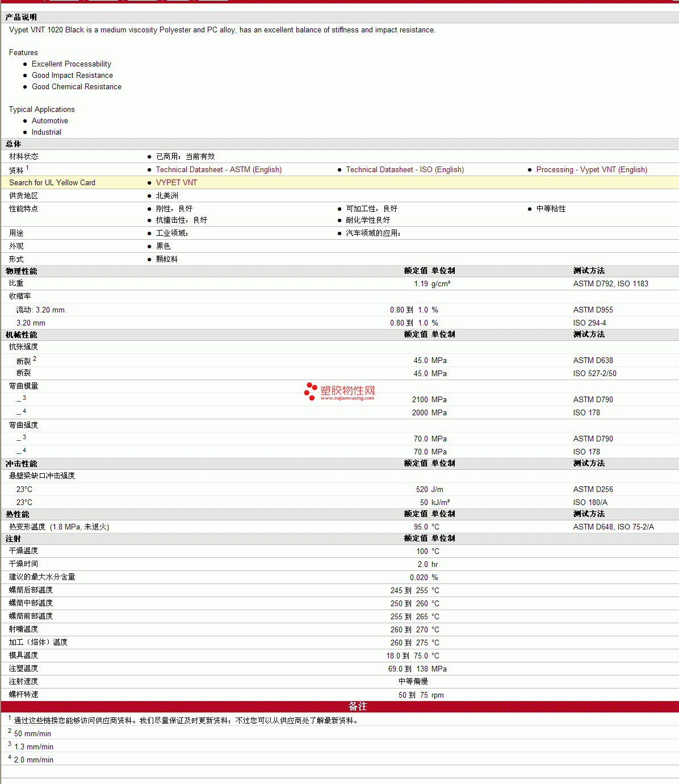Select the impact value '50 kJ/m²'
The width and height of the screenshot is (679, 784).
435,502
